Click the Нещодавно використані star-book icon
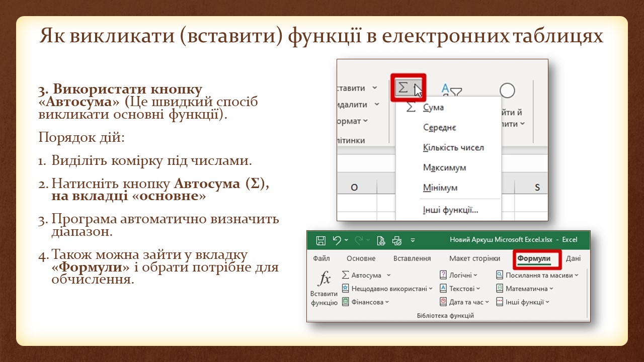The height and width of the screenshot is (362, 644). click(x=346, y=289)
